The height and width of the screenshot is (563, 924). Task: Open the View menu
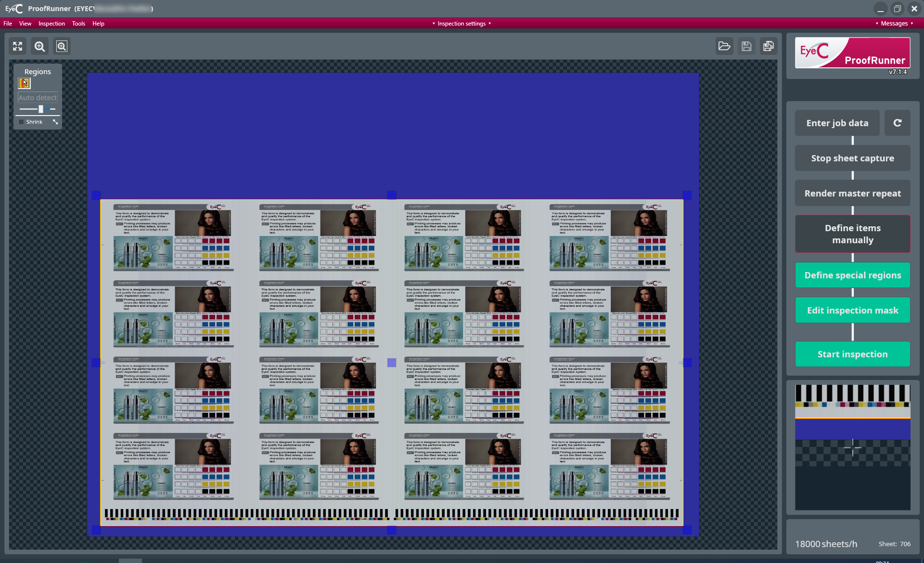click(x=25, y=24)
